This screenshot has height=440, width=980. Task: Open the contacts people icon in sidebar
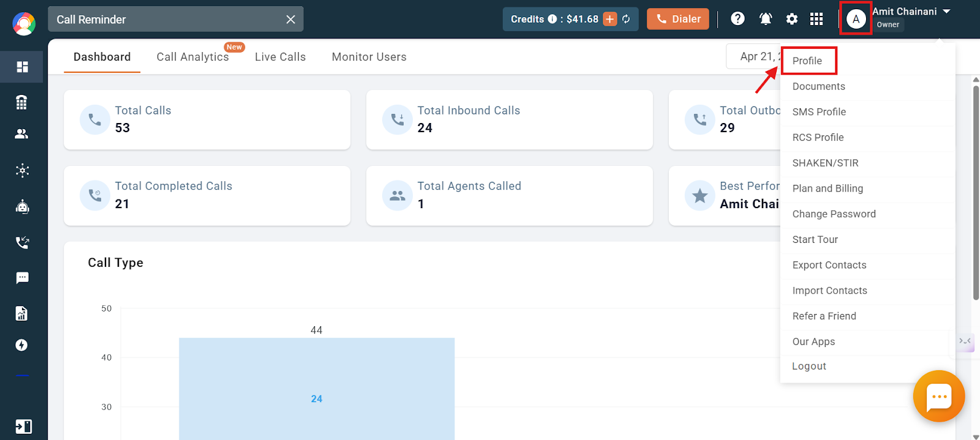22,134
